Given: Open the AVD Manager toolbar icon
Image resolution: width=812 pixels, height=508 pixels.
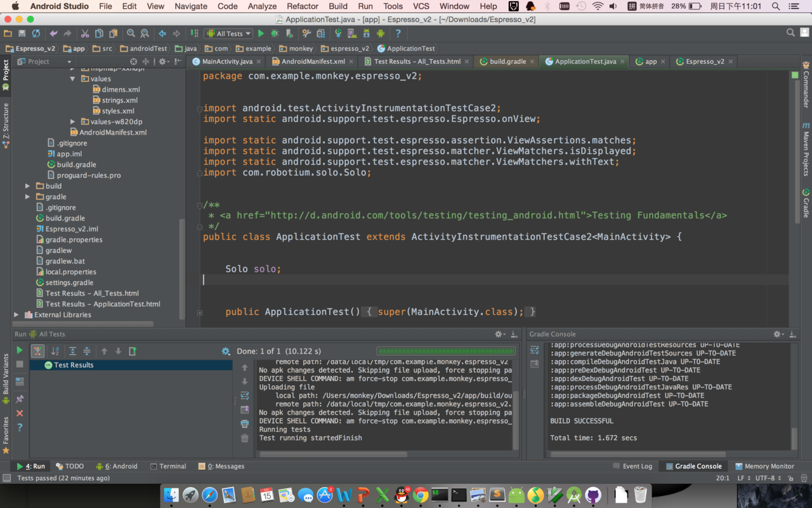Looking at the screenshot, I should (352, 34).
